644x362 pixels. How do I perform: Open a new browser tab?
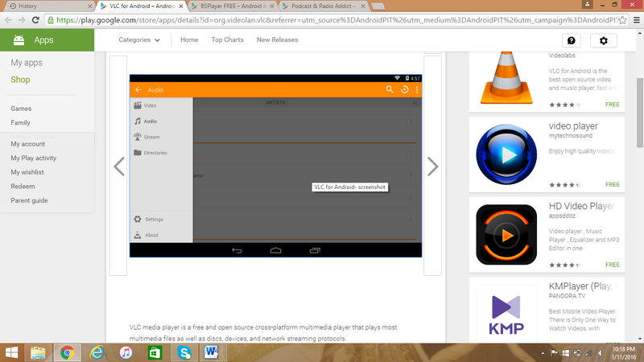pyautogui.click(x=378, y=6)
